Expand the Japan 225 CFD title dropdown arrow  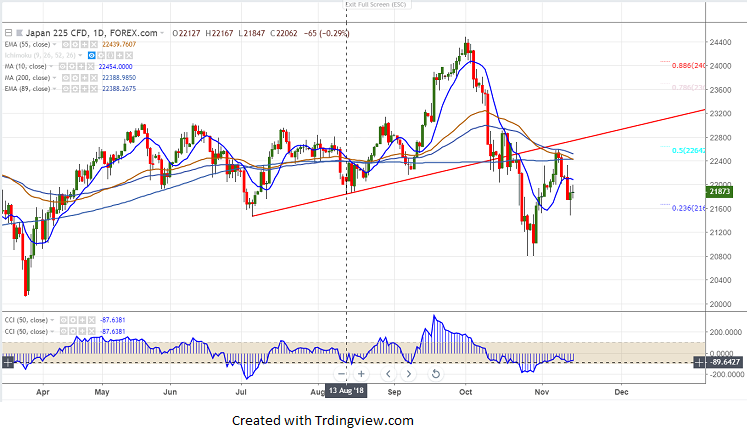pyautogui.click(x=162, y=33)
